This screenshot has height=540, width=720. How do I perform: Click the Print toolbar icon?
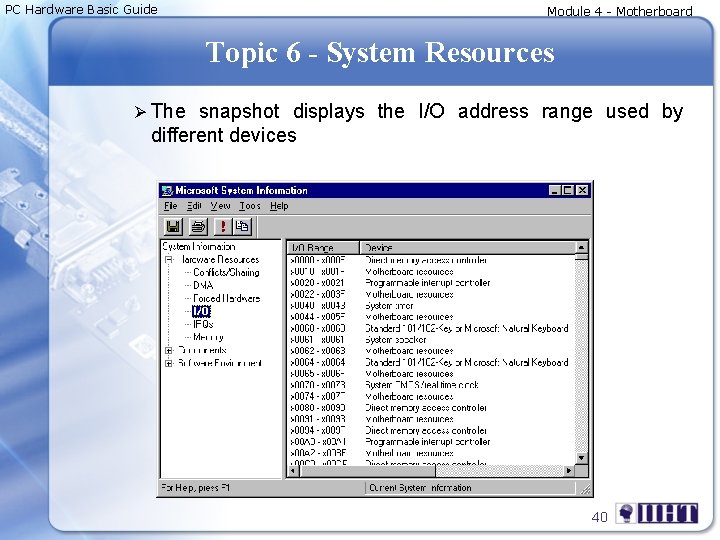(x=198, y=226)
